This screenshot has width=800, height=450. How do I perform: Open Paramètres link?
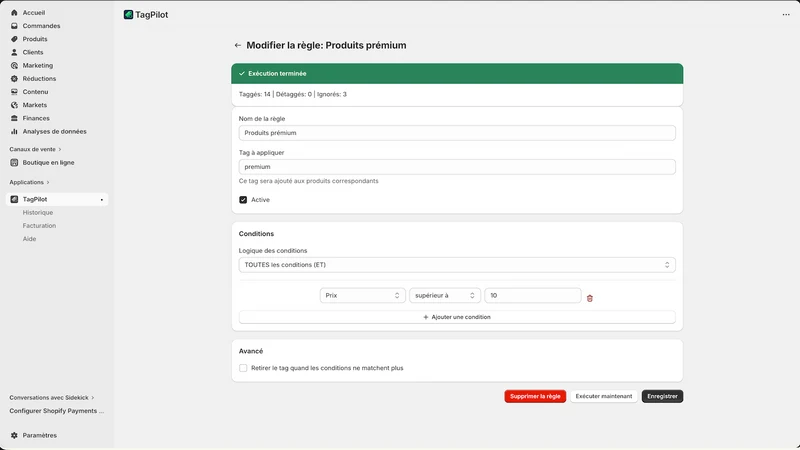click(x=40, y=436)
